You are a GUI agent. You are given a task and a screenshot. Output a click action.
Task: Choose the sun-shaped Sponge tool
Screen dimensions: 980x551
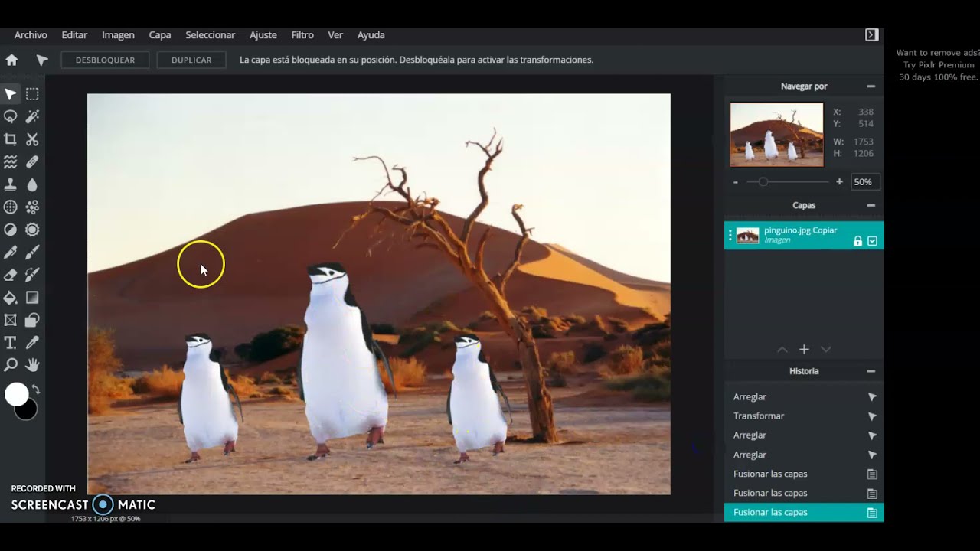point(32,230)
